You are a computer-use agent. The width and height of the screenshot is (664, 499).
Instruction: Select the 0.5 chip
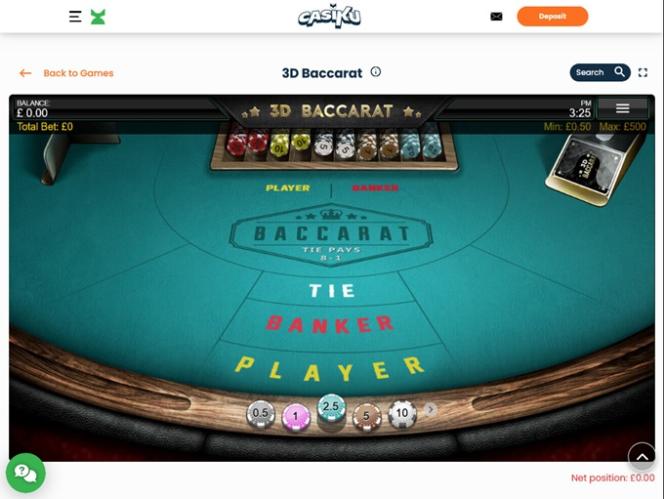click(260, 414)
